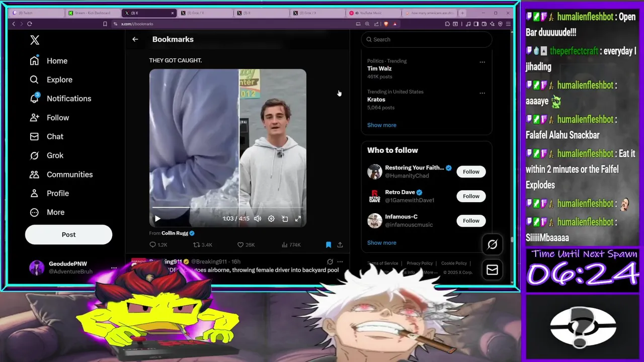Open more options for the Tim Walz trend
Screen dimensions: 644x362
[482, 62]
